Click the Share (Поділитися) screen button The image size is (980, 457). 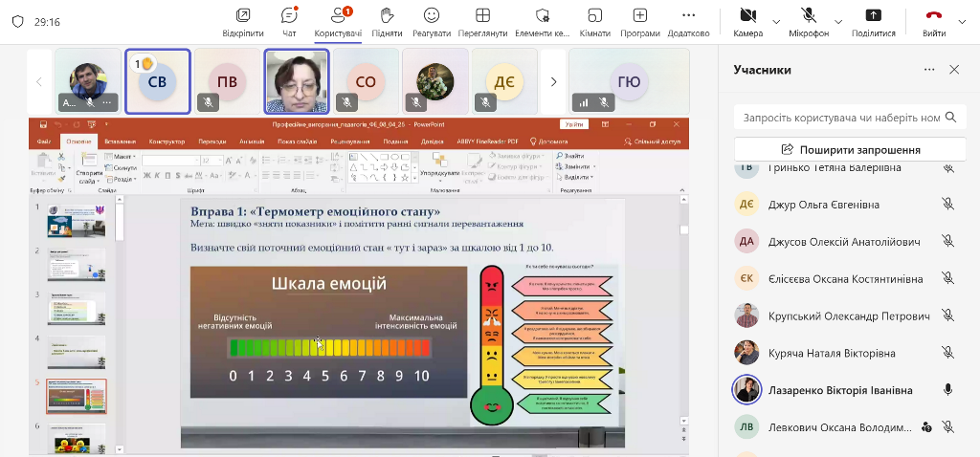[873, 21]
